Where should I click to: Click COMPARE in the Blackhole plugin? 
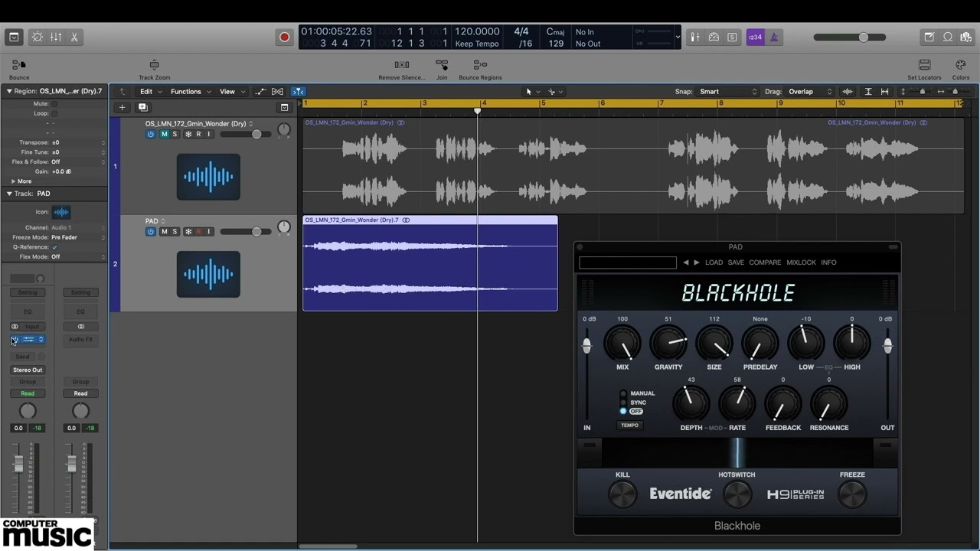tap(765, 262)
